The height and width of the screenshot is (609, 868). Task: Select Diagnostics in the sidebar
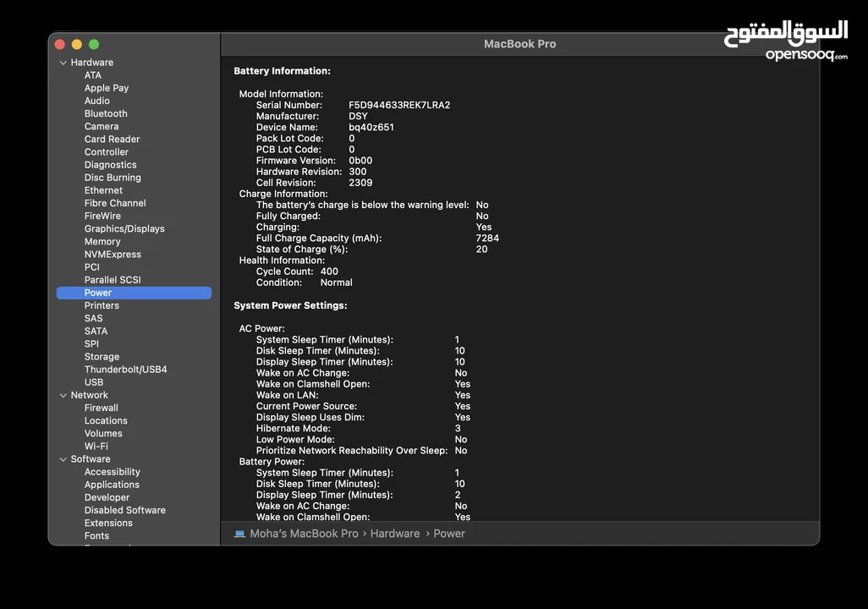click(110, 164)
